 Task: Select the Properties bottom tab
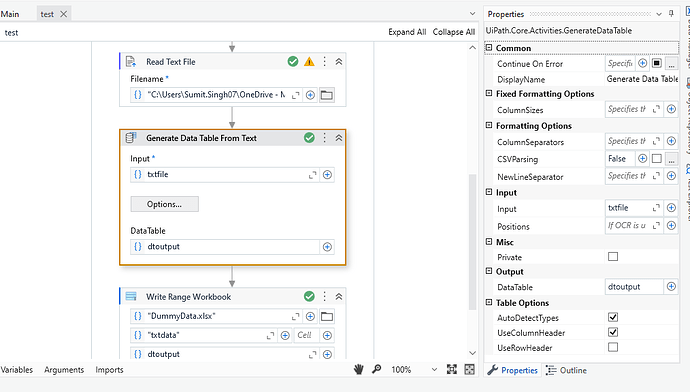coord(512,370)
